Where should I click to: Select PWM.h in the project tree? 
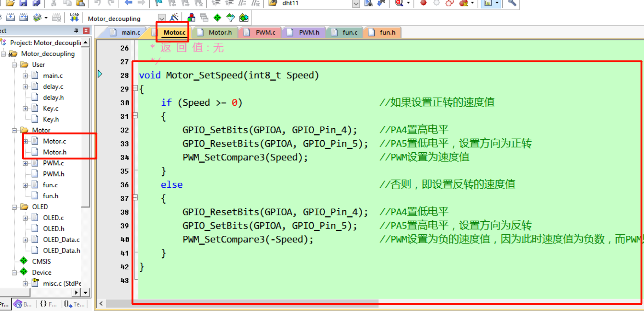tap(54, 174)
